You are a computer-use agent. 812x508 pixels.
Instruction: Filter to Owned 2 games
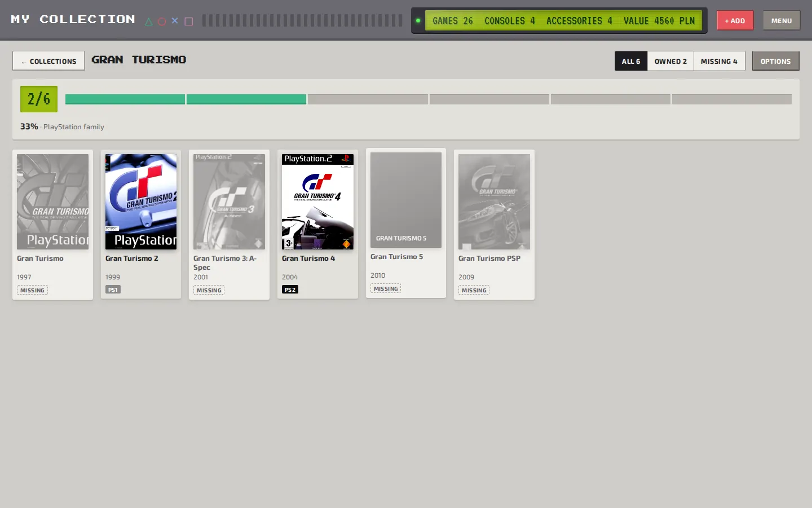[x=670, y=61]
